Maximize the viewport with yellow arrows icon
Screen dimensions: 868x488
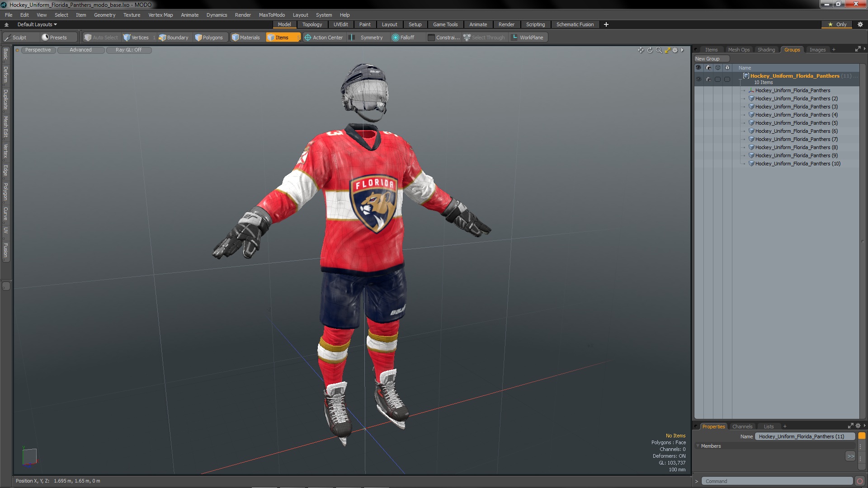[667, 50]
